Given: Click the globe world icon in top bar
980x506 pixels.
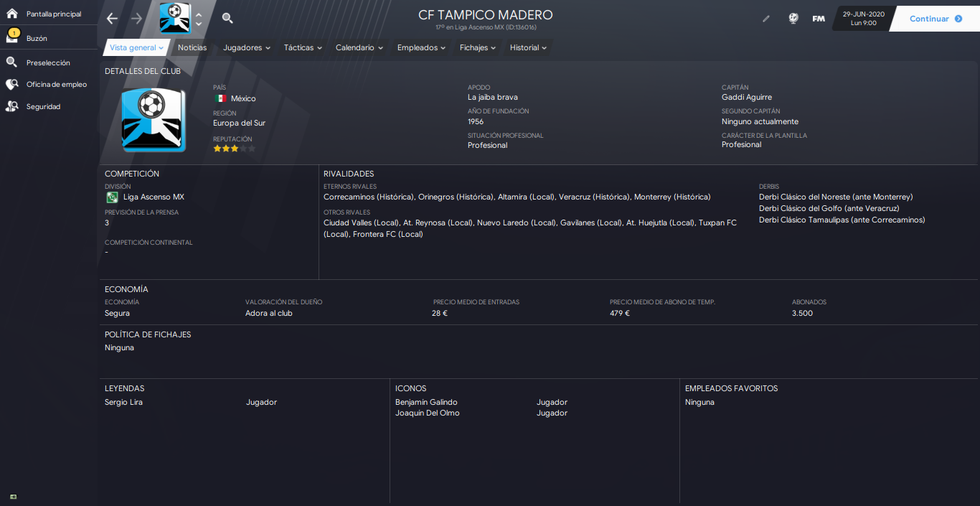Looking at the screenshot, I should click(x=793, y=19).
